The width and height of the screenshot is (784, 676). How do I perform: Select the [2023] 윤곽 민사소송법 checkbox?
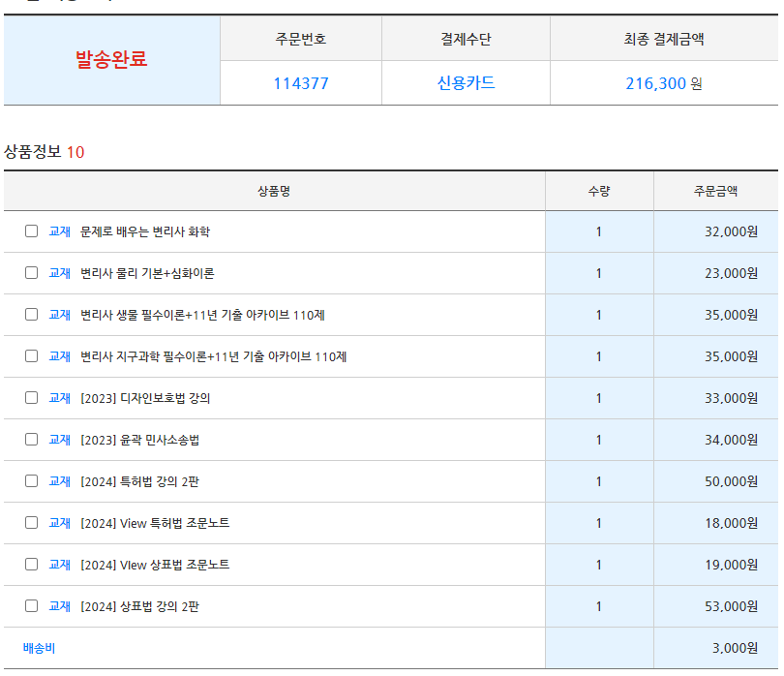(x=32, y=440)
